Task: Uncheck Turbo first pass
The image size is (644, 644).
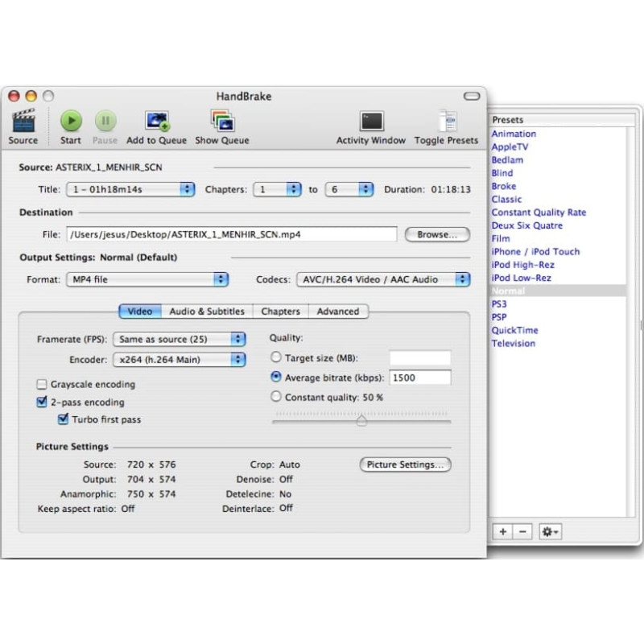Action: pyautogui.click(x=64, y=419)
